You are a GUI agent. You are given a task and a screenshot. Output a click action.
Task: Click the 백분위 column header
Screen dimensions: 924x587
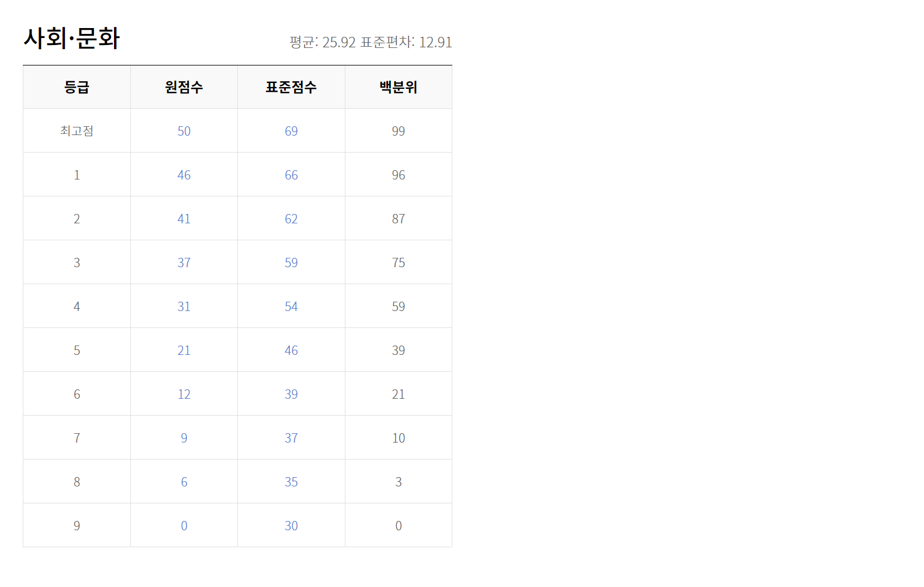pyautogui.click(x=399, y=87)
